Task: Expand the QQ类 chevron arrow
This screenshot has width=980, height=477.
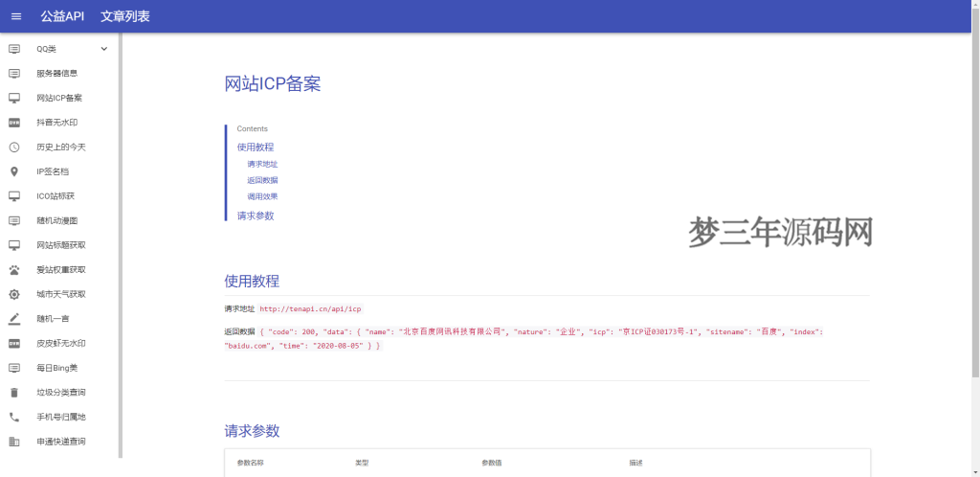Action: click(x=104, y=49)
